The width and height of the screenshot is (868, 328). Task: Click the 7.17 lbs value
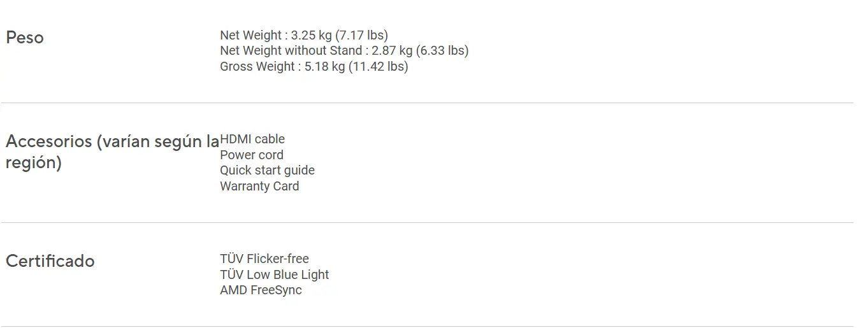(x=366, y=35)
